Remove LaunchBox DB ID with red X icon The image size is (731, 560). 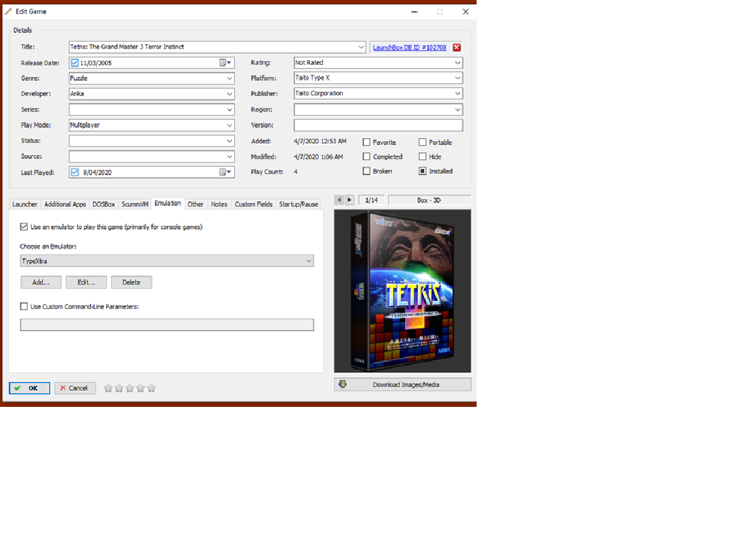456,48
